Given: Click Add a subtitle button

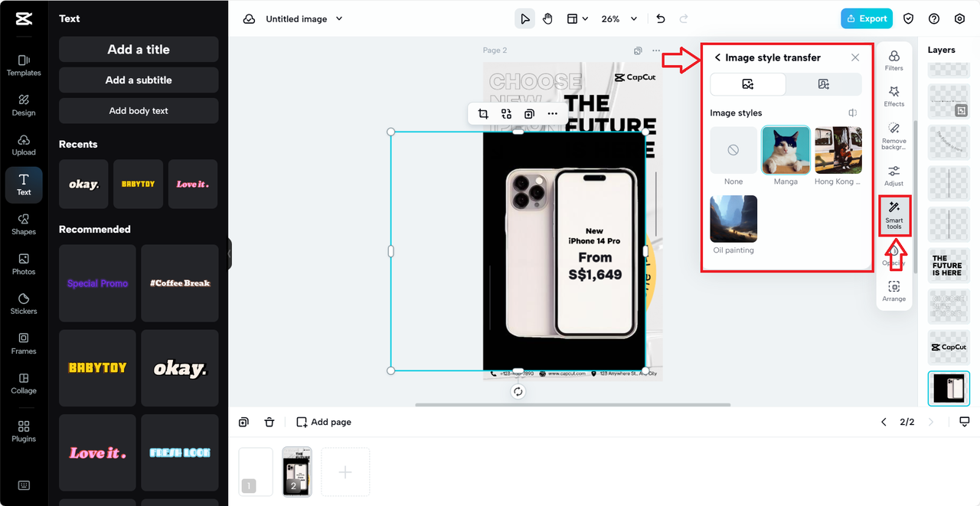Looking at the screenshot, I should [139, 80].
